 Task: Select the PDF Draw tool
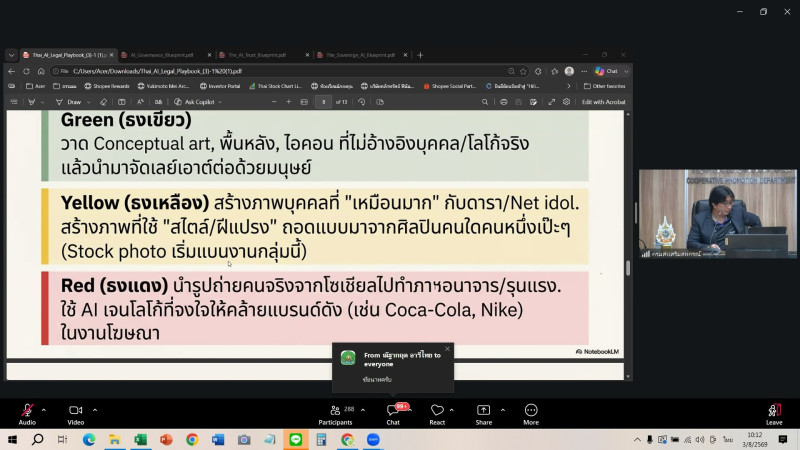tap(69, 102)
